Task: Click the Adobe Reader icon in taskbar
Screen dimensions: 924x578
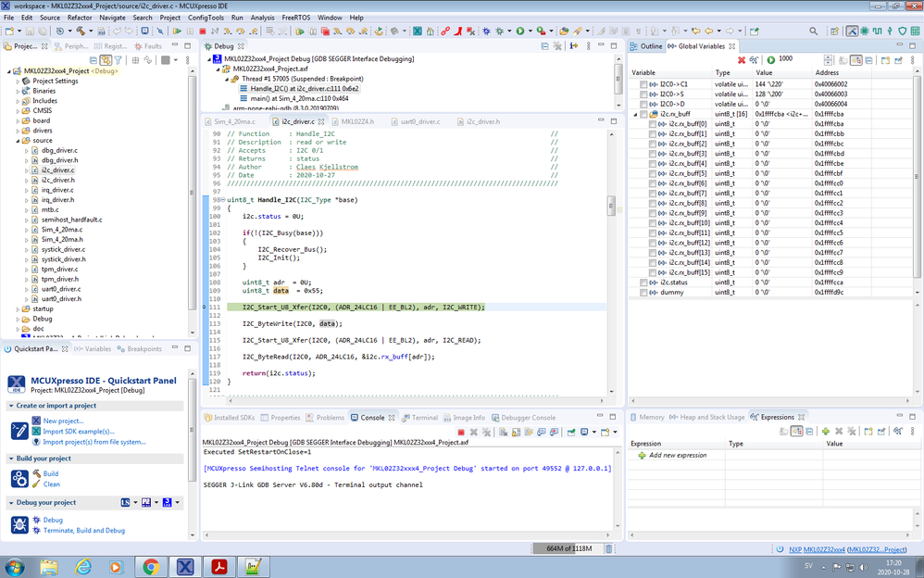Action: pyautogui.click(x=219, y=567)
